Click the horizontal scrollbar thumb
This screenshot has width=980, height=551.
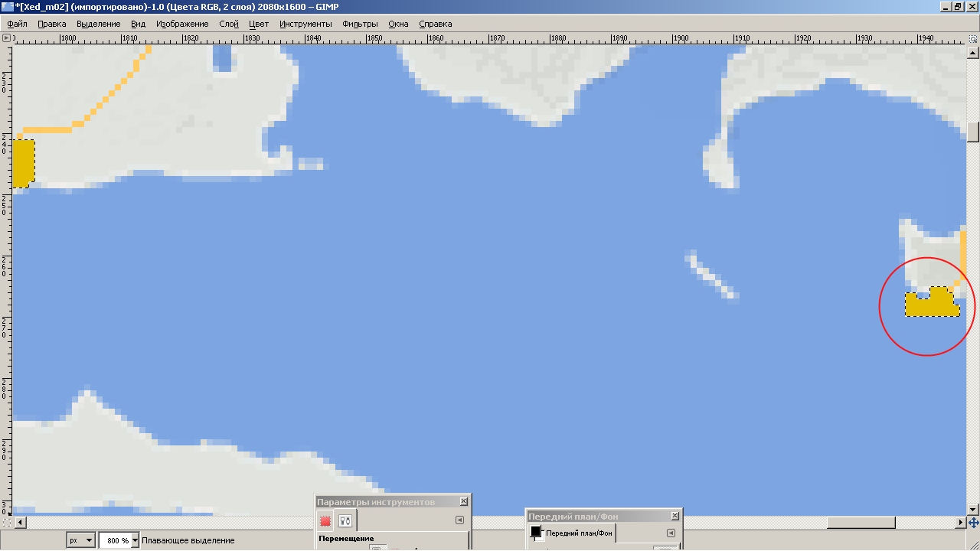pos(861,523)
